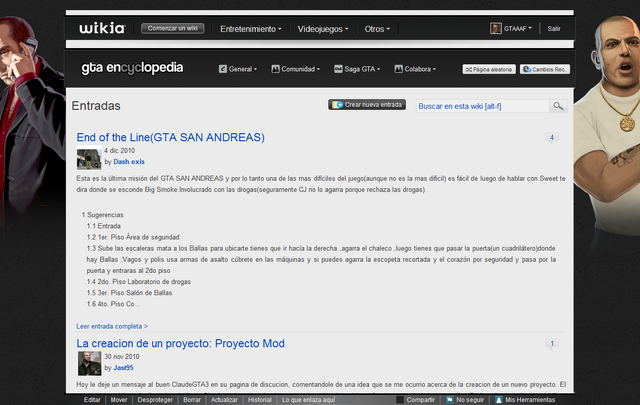Click the search magnifier icon

click(x=558, y=106)
